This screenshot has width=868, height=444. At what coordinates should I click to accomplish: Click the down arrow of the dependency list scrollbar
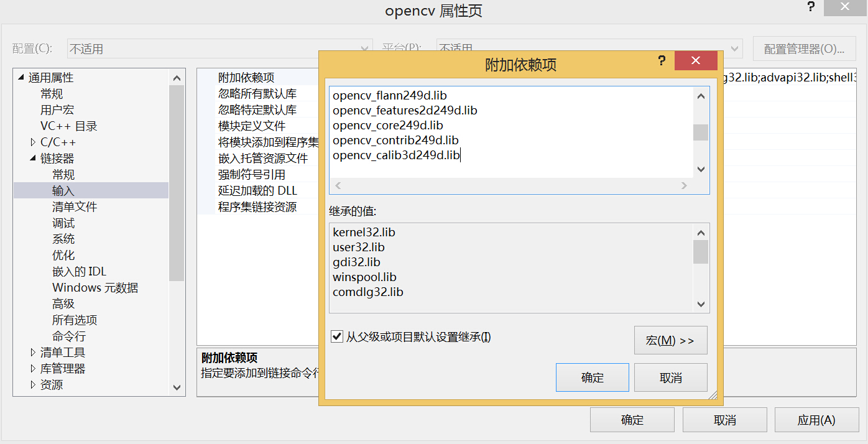point(701,169)
